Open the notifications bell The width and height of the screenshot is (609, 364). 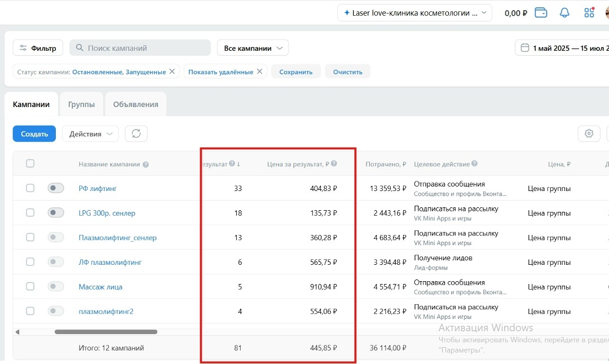click(x=564, y=13)
